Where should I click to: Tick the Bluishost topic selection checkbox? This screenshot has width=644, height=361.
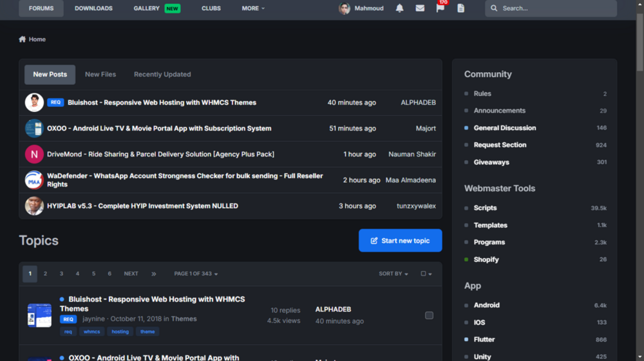429,315
